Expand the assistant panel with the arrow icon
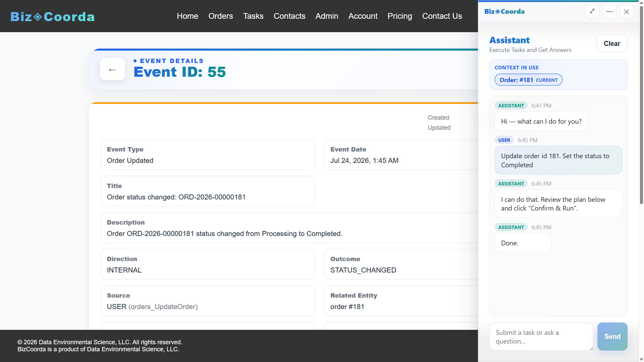644x362 pixels. click(x=592, y=11)
